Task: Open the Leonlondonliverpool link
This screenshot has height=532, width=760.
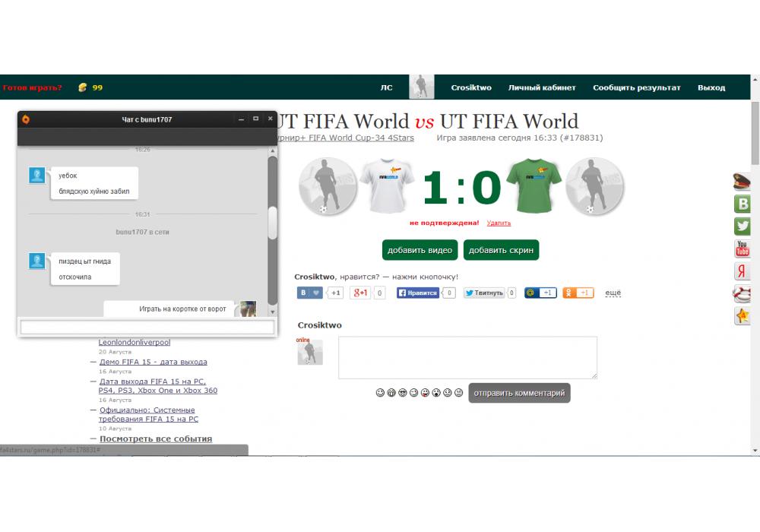Action: click(135, 342)
